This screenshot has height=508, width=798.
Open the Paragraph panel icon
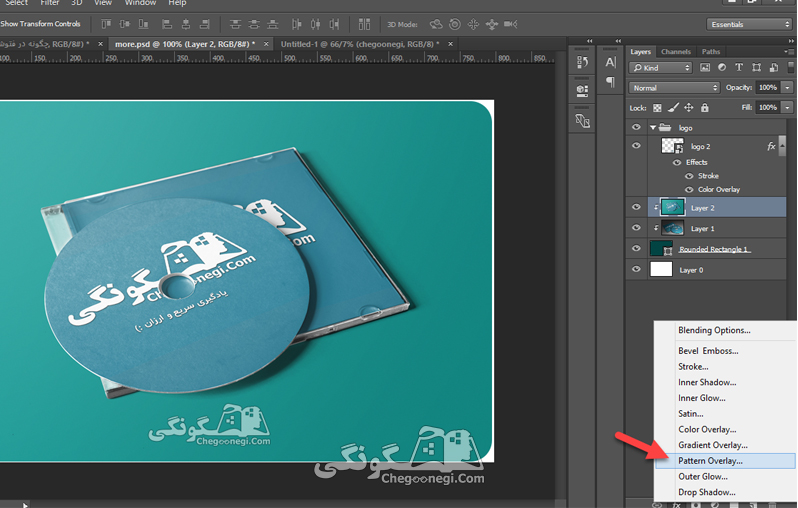[x=610, y=81]
